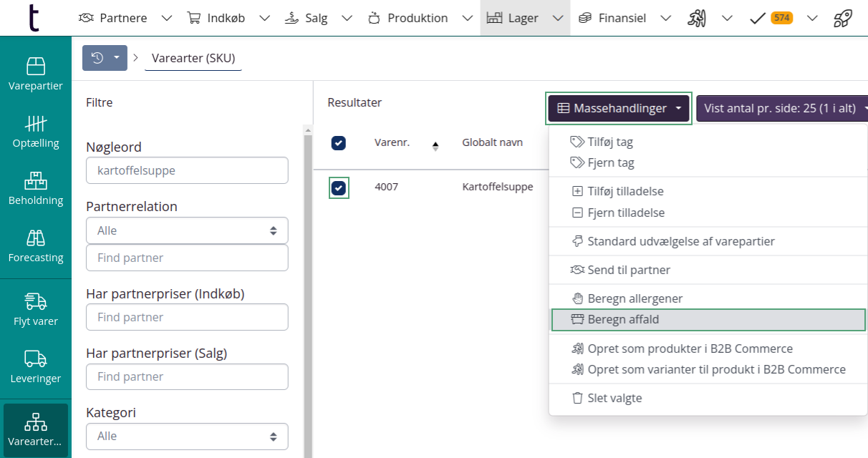The width and height of the screenshot is (868, 458).
Task: Open Varepartier in the sidebar
Action: pos(36,74)
